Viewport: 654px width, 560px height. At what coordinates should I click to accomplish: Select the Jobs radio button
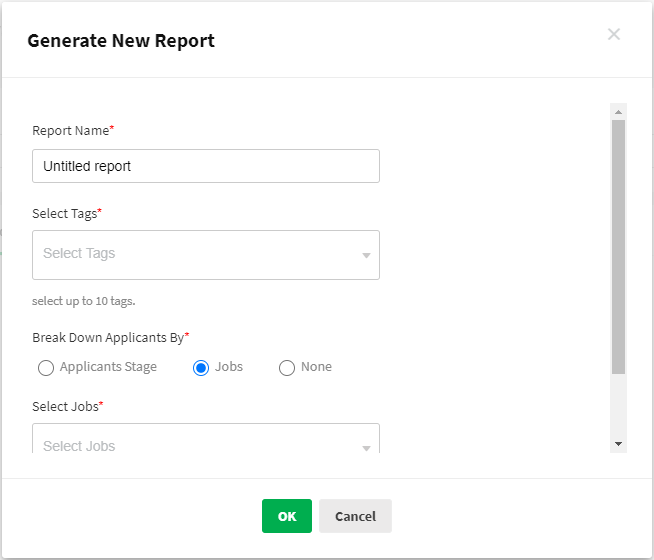[201, 368]
